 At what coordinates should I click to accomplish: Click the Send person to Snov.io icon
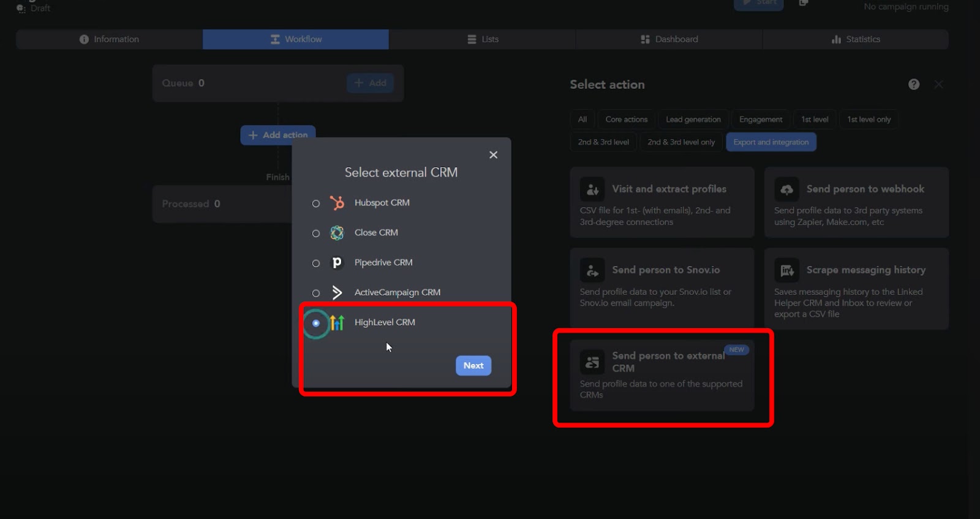(x=592, y=270)
